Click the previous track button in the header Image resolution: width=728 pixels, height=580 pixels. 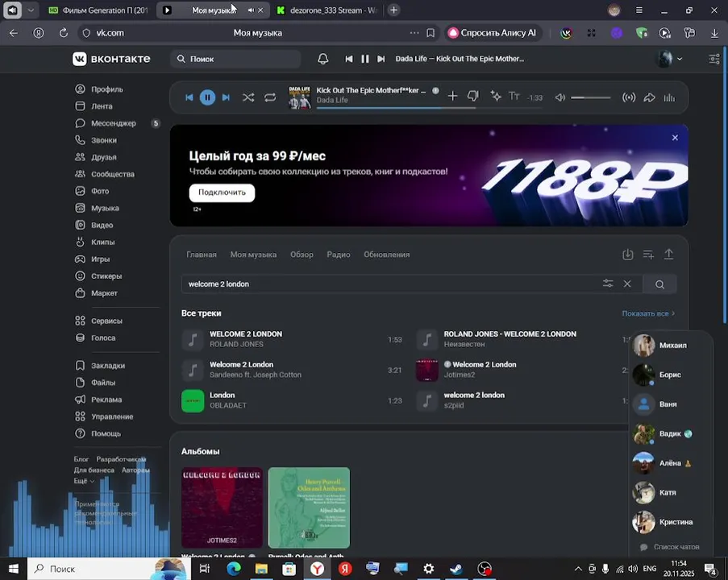[349, 59]
